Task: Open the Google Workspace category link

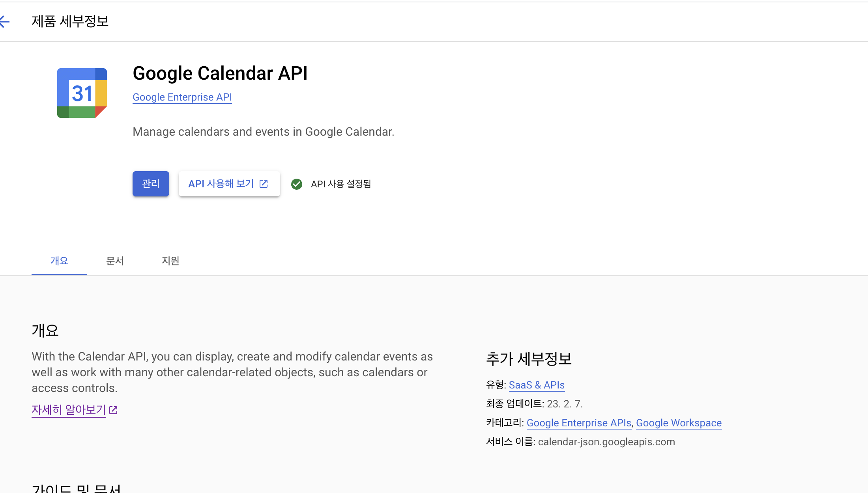Action: coord(679,423)
